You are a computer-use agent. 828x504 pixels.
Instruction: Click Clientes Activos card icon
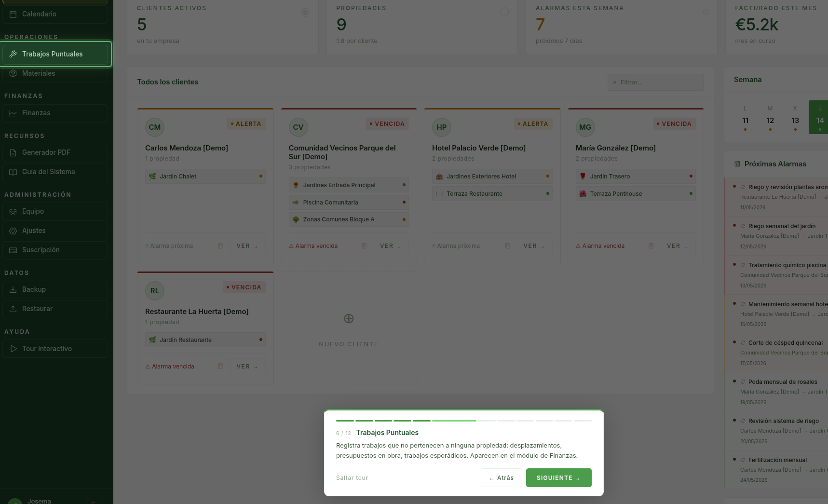click(305, 12)
